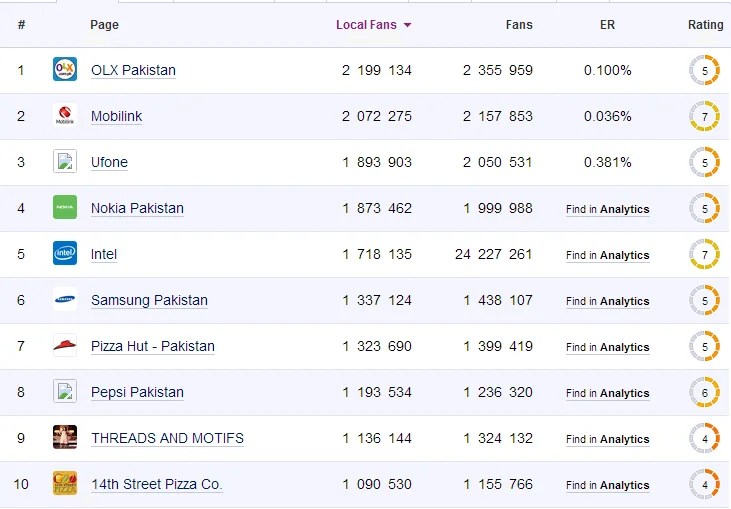This screenshot has height=509, width=731.
Task: Select Mobilink local fans value 2 072 275
Action: [x=377, y=117]
